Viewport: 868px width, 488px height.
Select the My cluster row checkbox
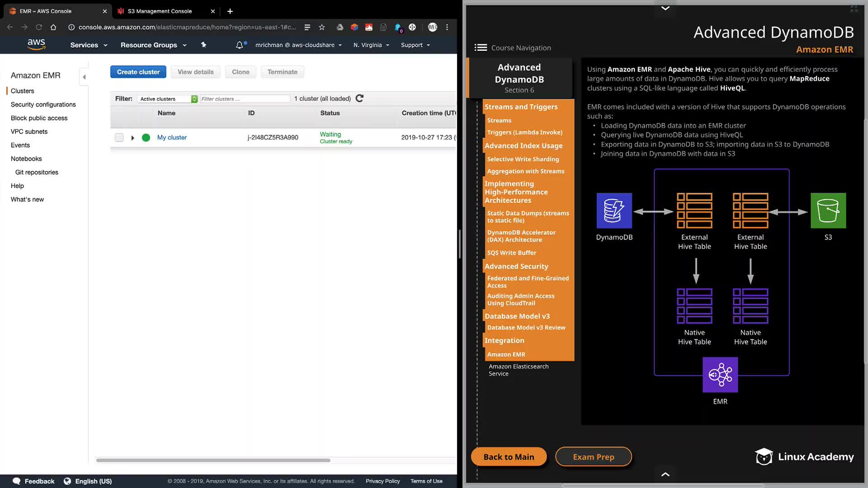119,137
